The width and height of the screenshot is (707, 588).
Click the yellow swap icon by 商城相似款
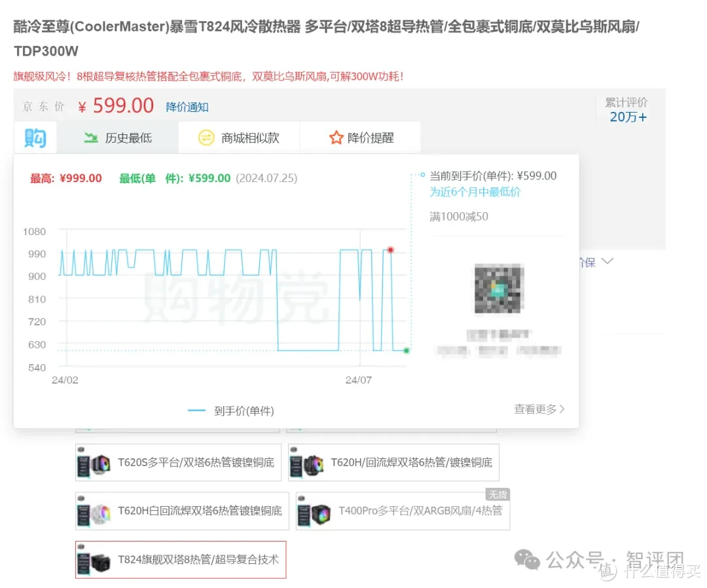coord(206,138)
